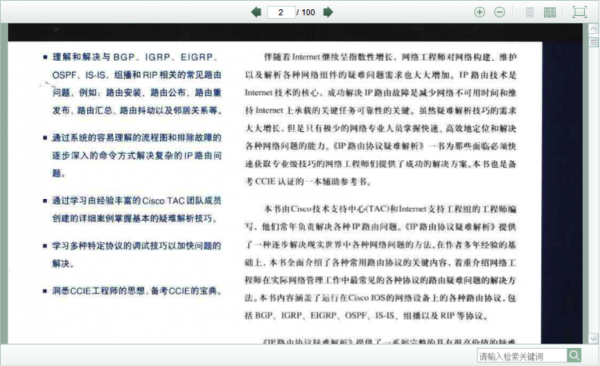Click the total page count label 100
This screenshot has height=366, width=600.
click(308, 13)
